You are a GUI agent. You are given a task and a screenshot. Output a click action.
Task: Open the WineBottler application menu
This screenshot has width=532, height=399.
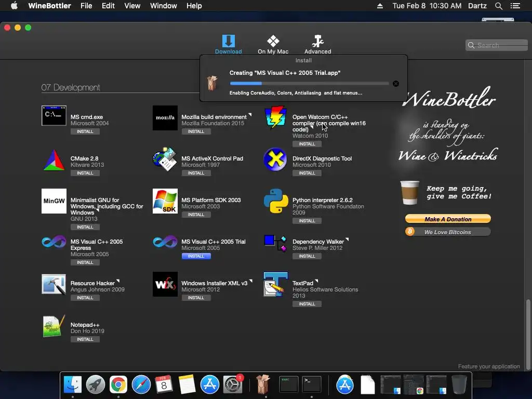click(49, 6)
